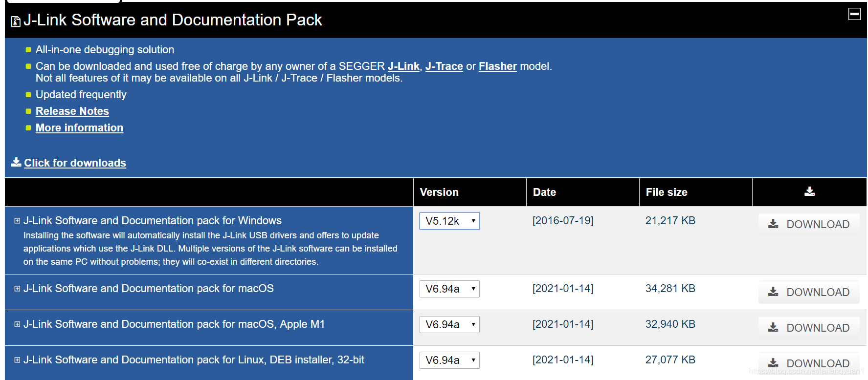The image size is (868, 380).
Task: Select the [2016-07-19] date cell
Action: pos(563,221)
